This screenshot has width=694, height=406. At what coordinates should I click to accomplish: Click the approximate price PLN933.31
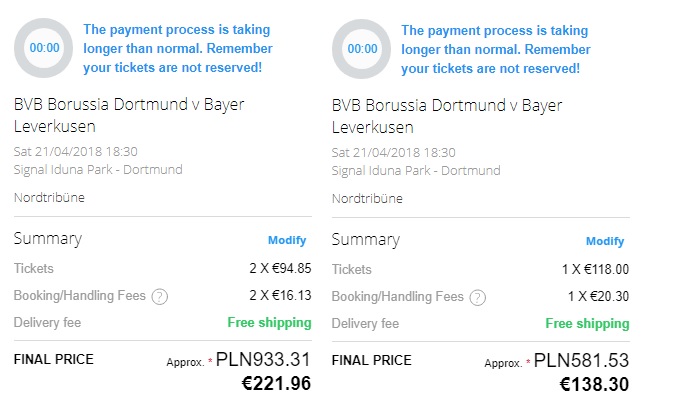[265, 359]
